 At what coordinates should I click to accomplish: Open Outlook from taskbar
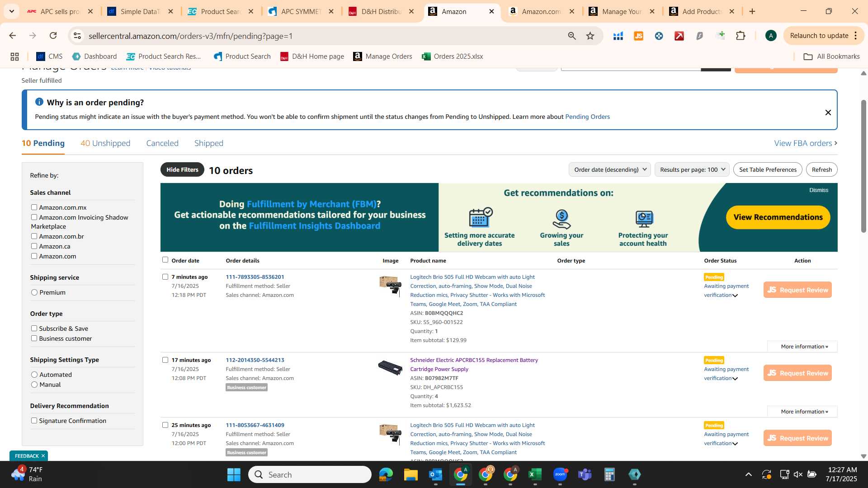coord(435,474)
